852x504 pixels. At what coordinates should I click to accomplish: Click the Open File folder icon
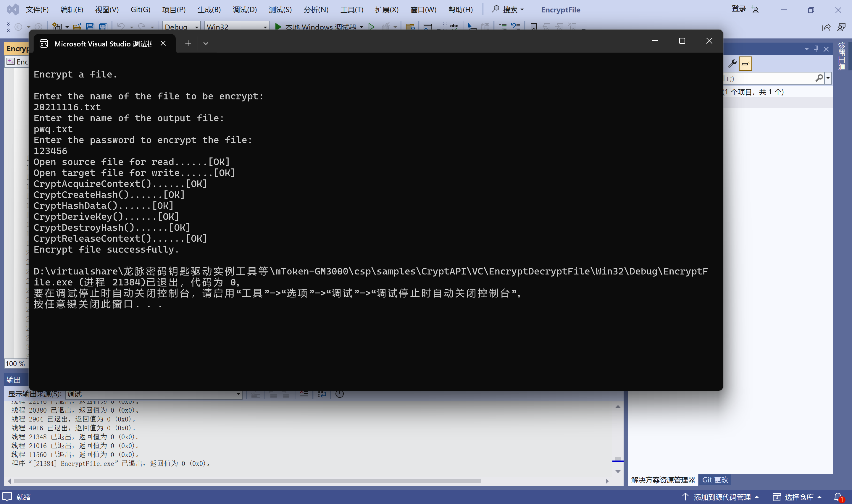click(x=77, y=27)
